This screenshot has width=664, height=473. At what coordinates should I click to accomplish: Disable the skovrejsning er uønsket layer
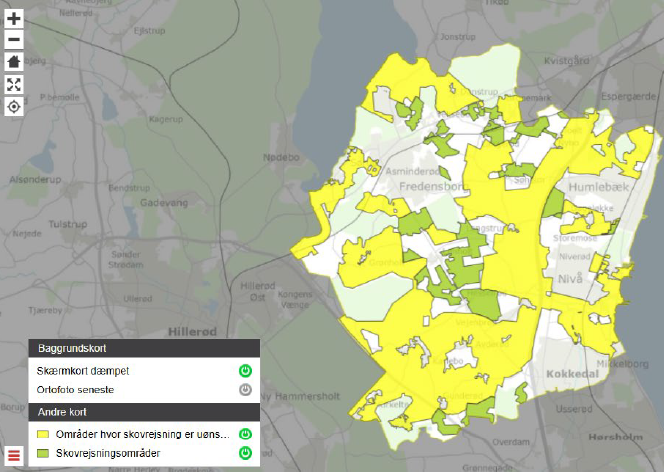pos(245,435)
